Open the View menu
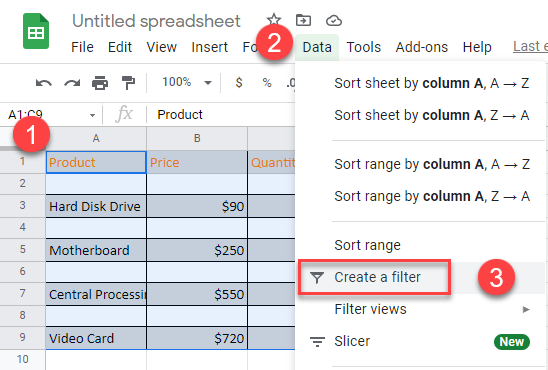 [161, 47]
